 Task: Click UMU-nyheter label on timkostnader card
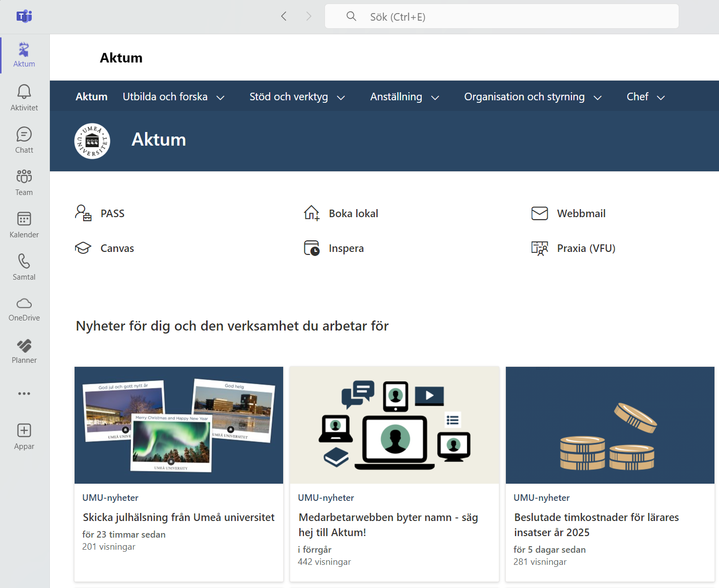pyautogui.click(x=542, y=498)
